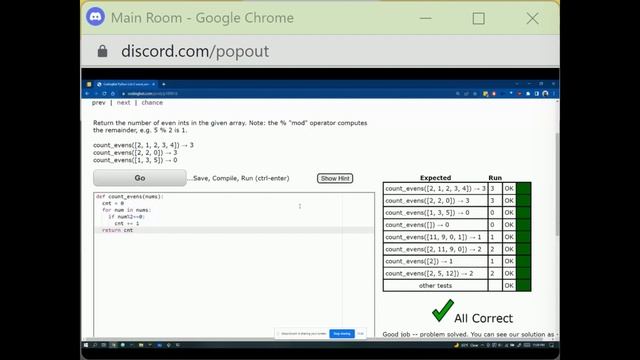Click the 'All Correct' text

tap(483, 318)
